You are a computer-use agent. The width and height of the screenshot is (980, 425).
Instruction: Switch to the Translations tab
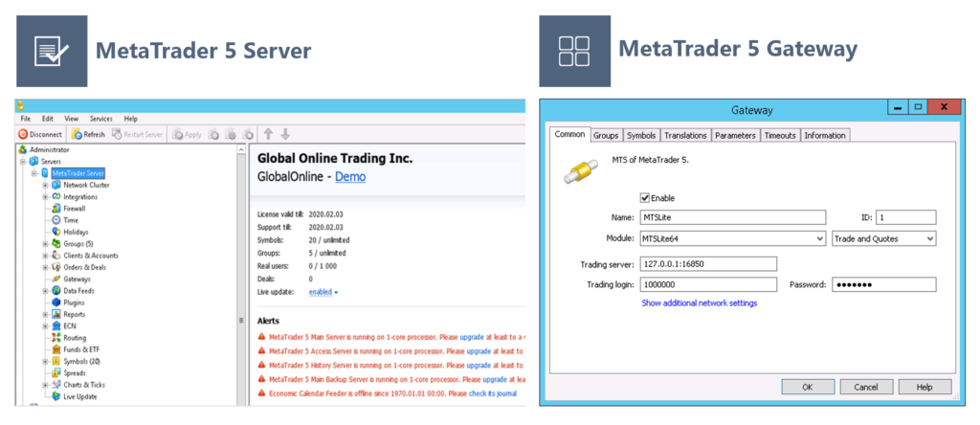[x=685, y=136]
